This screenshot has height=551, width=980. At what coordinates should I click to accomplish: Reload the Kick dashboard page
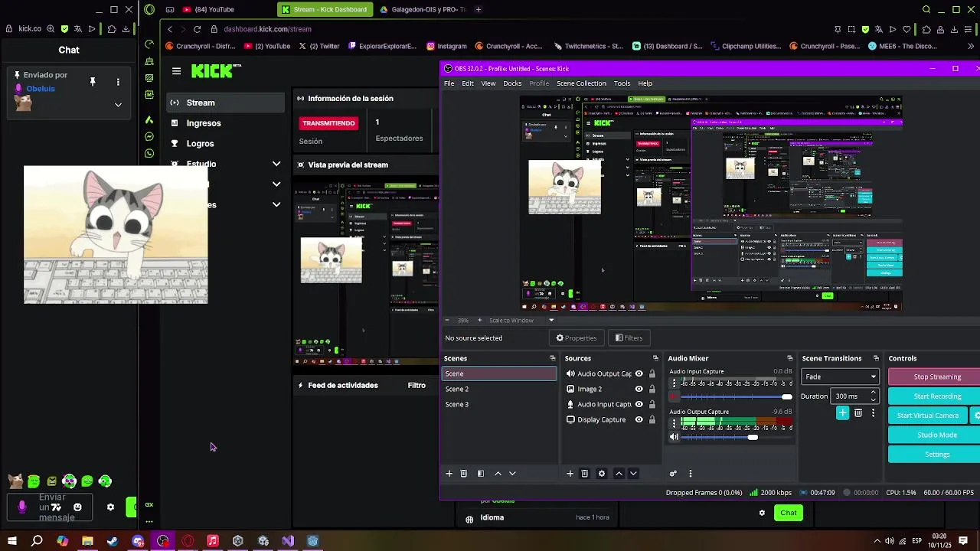click(x=197, y=29)
